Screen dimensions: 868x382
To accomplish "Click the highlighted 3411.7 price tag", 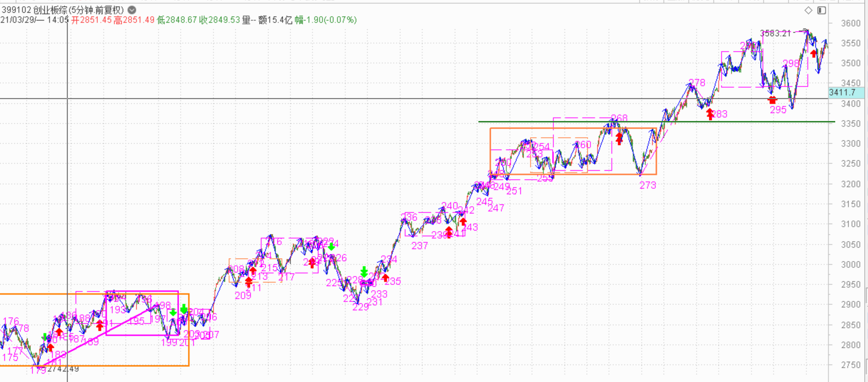I will click(842, 93).
